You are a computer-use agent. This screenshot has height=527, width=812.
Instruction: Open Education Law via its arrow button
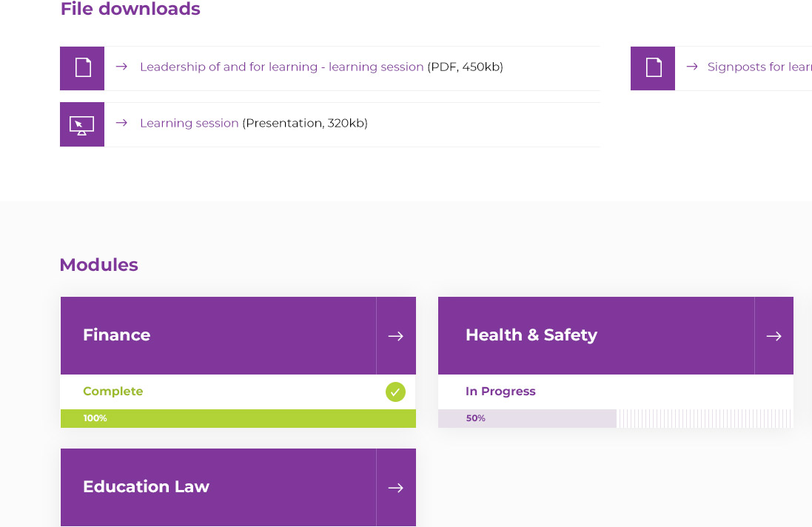[396, 487]
